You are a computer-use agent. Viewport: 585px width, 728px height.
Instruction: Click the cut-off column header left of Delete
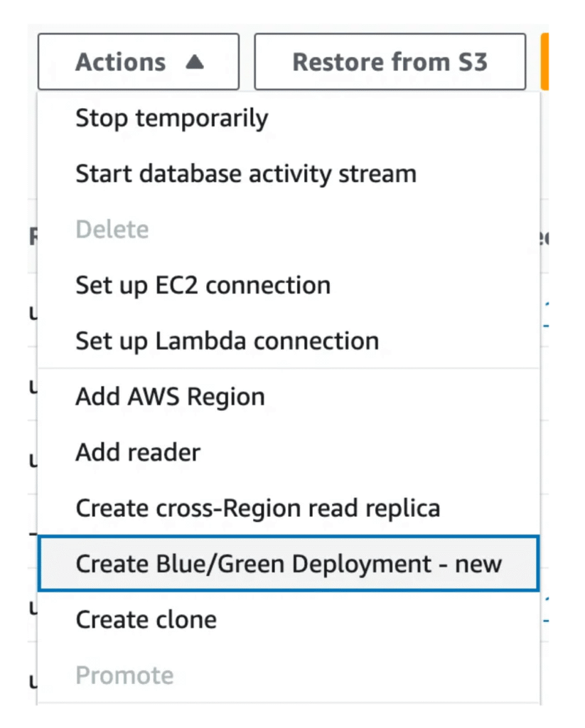tap(33, 236)
